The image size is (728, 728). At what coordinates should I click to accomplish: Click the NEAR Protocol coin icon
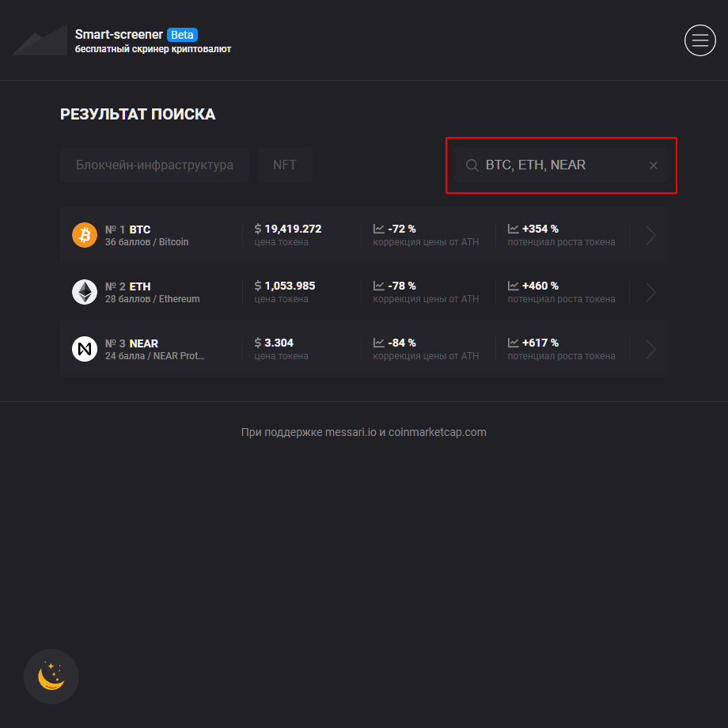pos(84,349)
